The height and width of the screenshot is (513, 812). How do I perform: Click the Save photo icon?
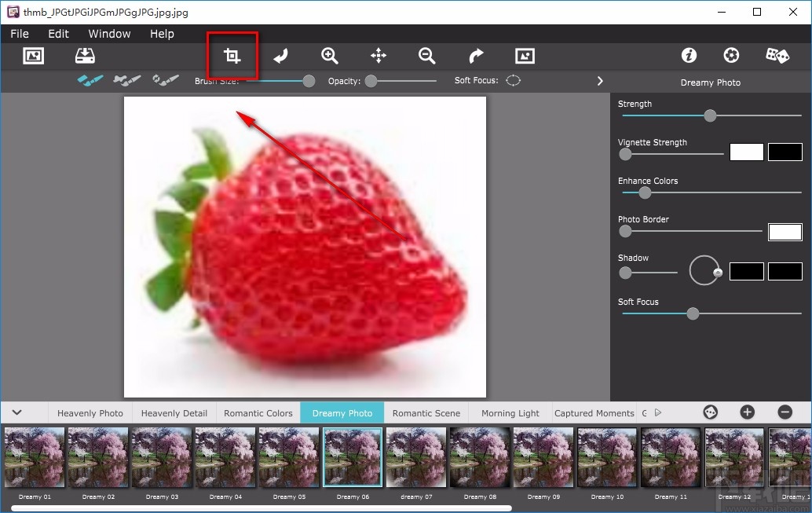click(x=85, y=56)
